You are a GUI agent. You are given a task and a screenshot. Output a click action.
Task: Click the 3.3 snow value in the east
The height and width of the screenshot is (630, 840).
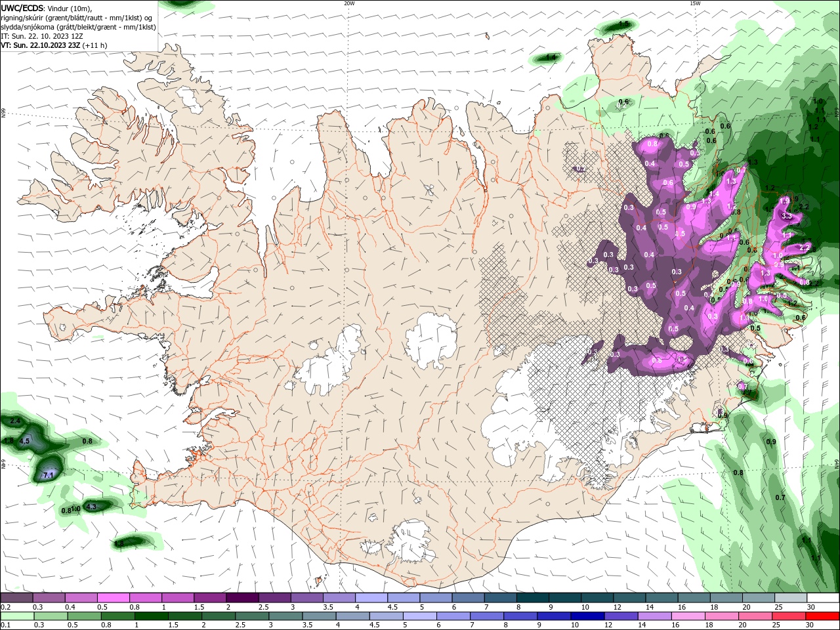coord(787,215)
